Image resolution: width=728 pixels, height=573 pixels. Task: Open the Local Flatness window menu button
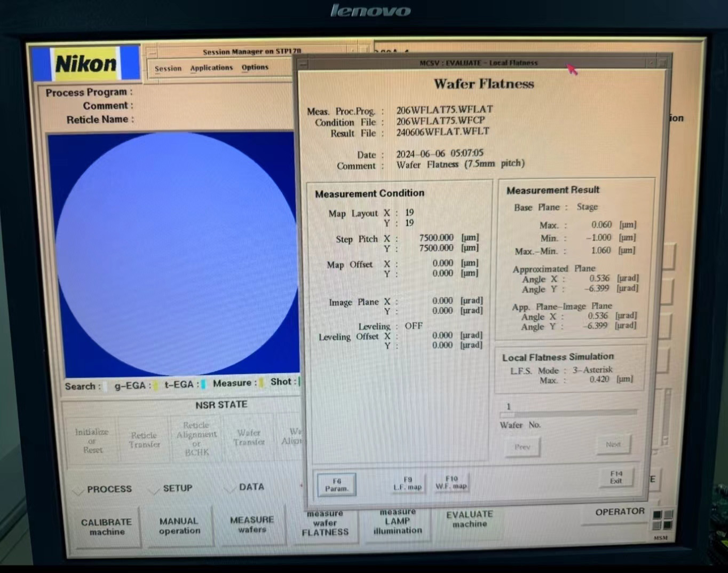(303, 63)
